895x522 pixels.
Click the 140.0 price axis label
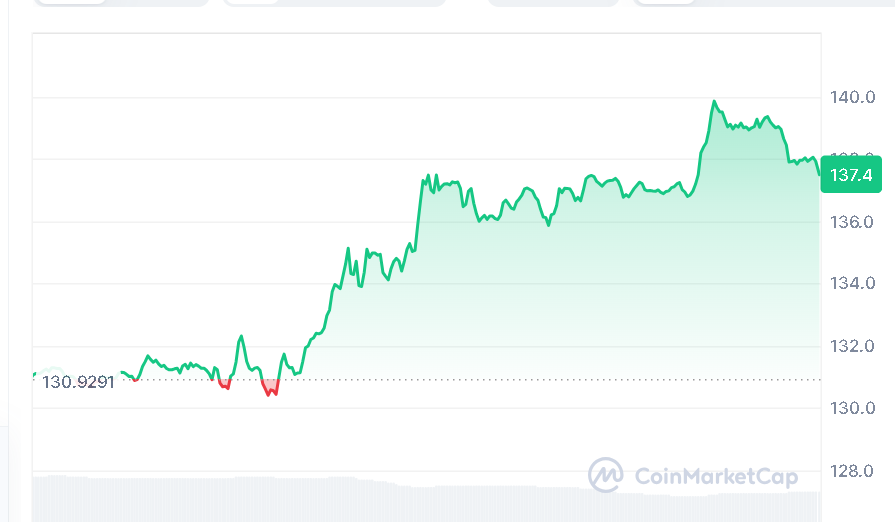(x=852, y=98)
